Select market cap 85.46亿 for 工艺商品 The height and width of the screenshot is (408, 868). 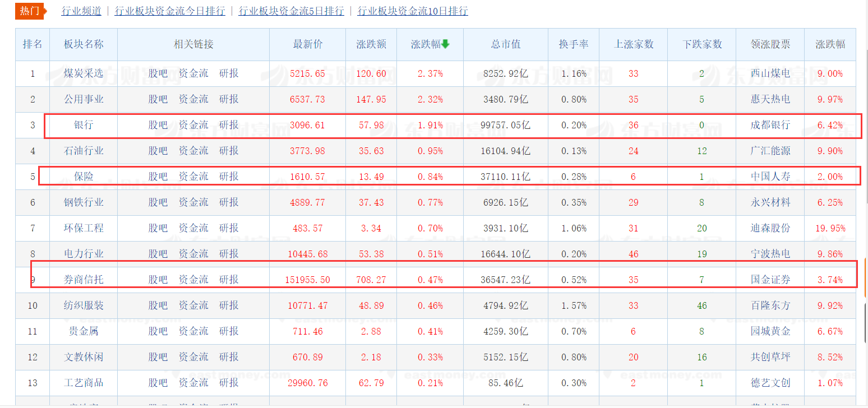tap(506, 383)
